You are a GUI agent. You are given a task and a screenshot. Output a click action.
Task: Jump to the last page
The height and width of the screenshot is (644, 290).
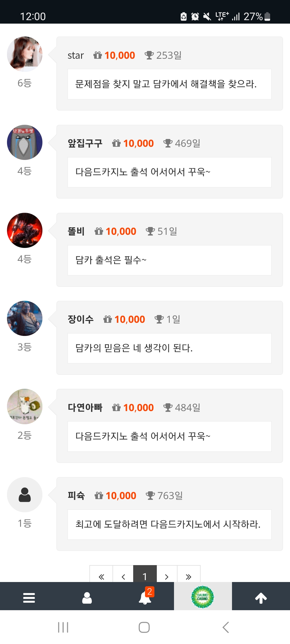coord(189,576)
